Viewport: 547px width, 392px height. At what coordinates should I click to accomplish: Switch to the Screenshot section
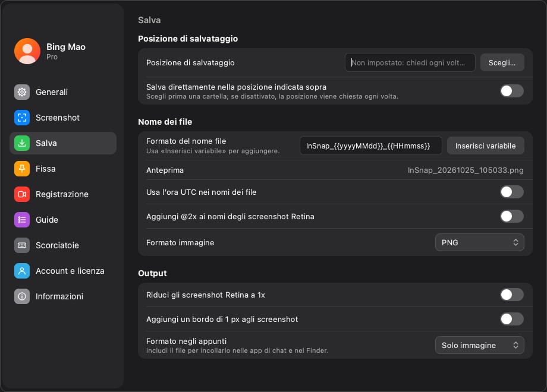click(63, 118)
